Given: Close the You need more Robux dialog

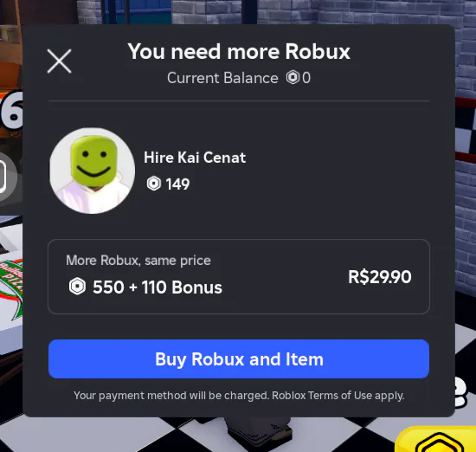Looking at the screenshot, I should pos(59,61).
